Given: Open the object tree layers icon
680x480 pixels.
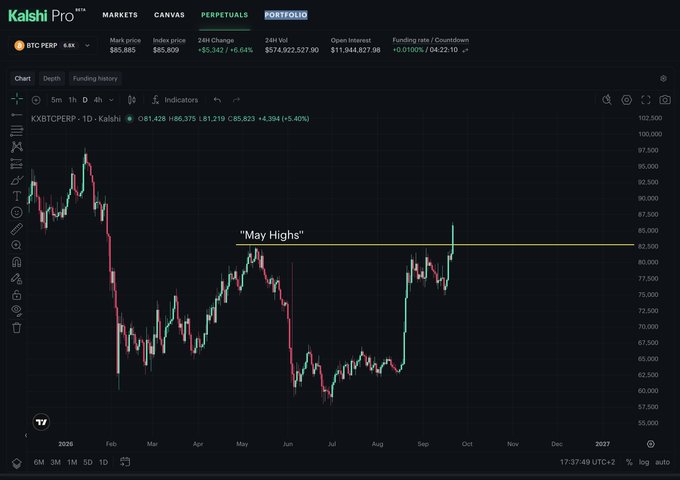Looking at the screenshot, I should tap(16, 463).
